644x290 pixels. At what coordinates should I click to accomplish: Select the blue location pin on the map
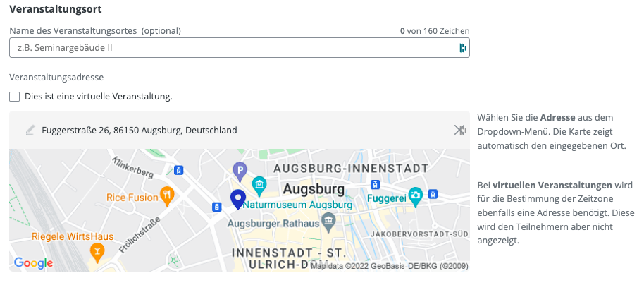[x=237, y=199]
